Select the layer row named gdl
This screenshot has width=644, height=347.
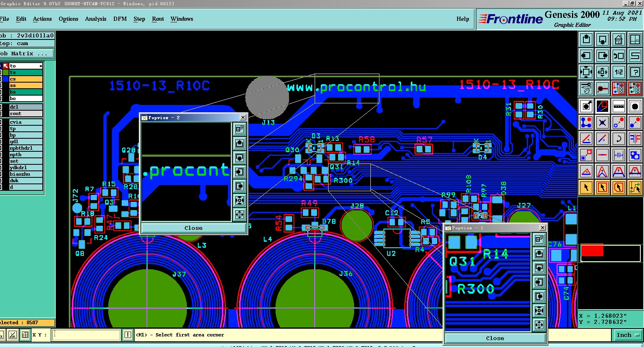tap(26, 142)
